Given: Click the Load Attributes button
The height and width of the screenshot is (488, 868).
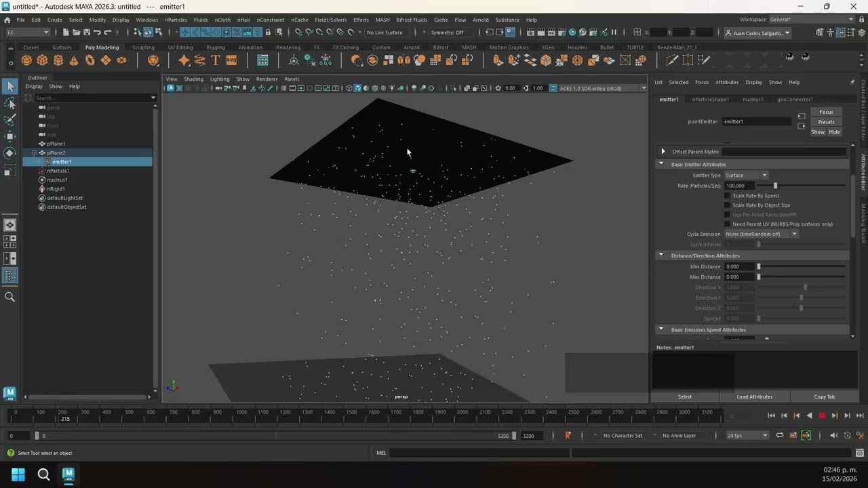Looking at the screenshot, I should [x=754, y=396].
